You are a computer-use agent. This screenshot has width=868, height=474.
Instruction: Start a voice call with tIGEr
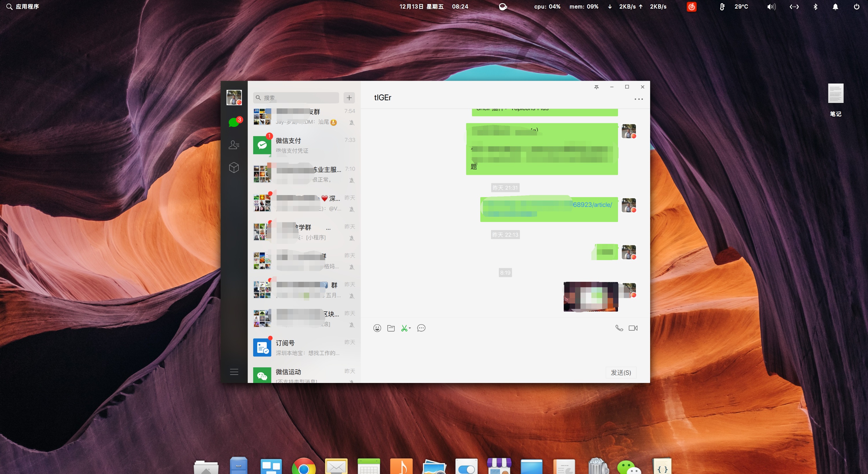619,328
